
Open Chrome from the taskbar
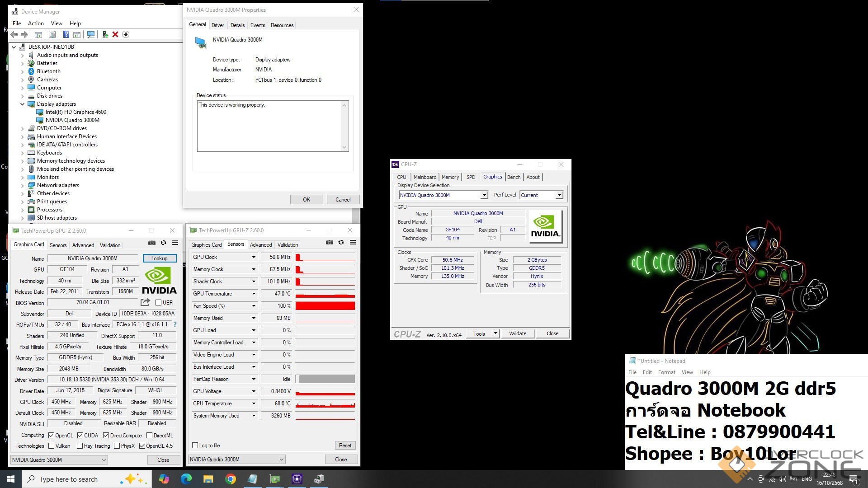coord(231,479)
